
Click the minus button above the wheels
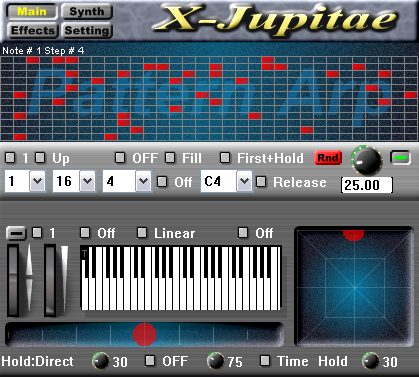tap(16, 233)
